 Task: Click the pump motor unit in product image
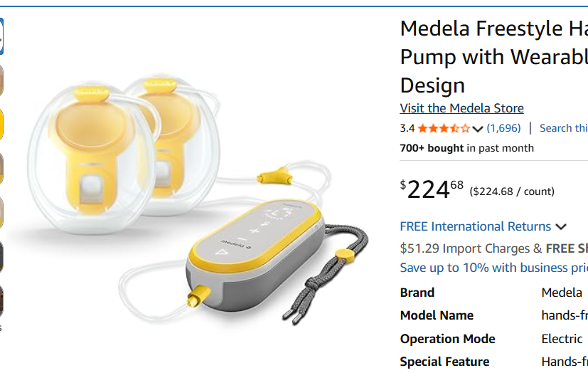[256, 255]
